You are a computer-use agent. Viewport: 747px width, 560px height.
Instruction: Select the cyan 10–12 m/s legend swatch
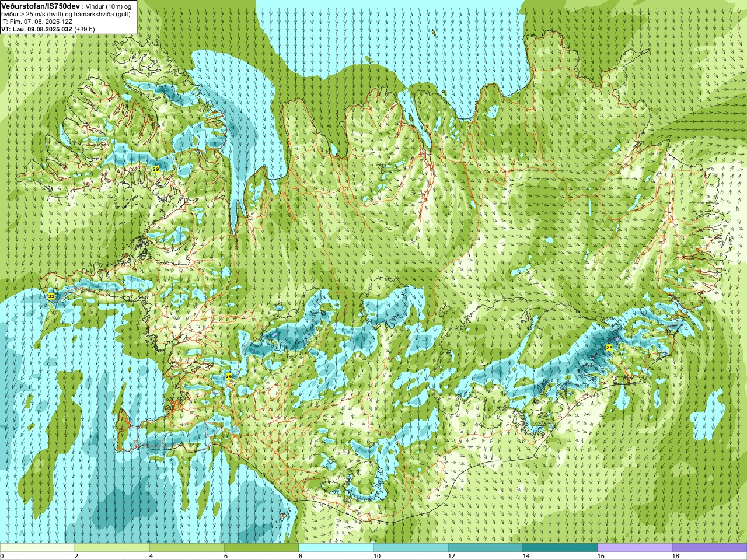[411, 548]
